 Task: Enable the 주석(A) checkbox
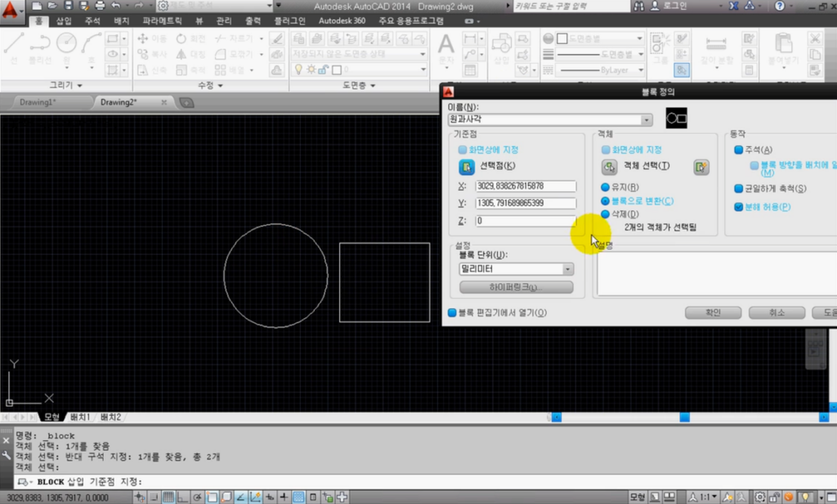click(x=738, y=149)
